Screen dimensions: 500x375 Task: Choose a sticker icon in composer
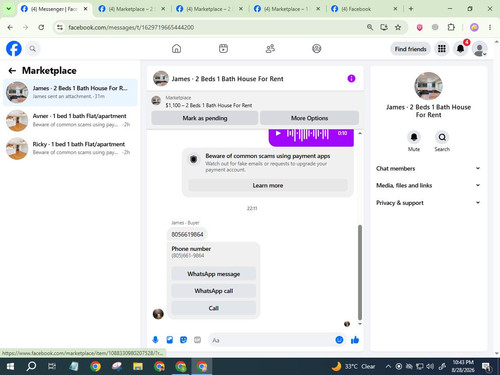click(x=183, y=340)
